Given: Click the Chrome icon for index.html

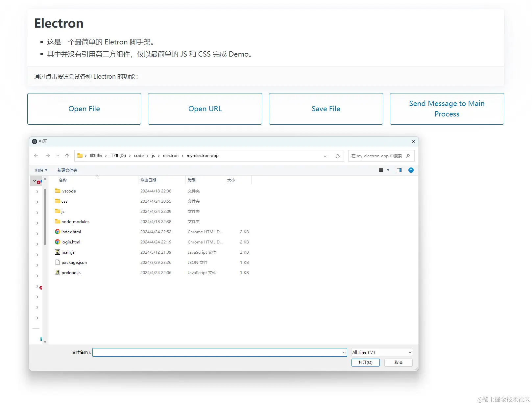Looking at the screenshot, I should (58, 232).
